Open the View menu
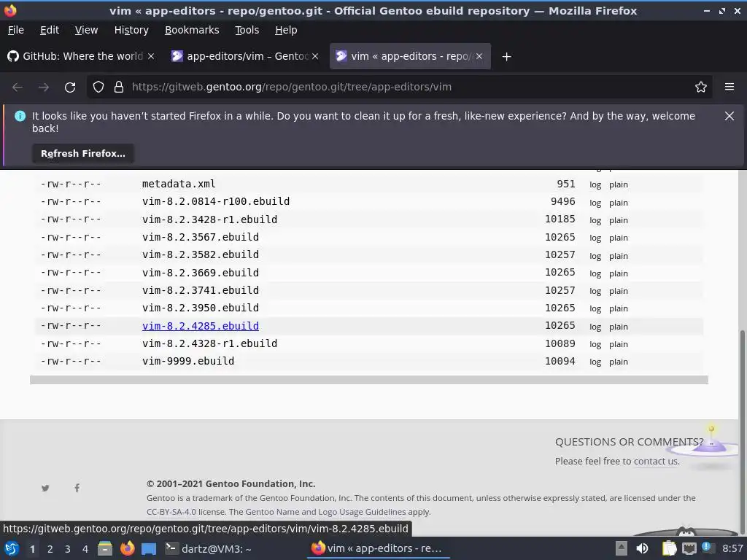 click(x=86, y=30)
